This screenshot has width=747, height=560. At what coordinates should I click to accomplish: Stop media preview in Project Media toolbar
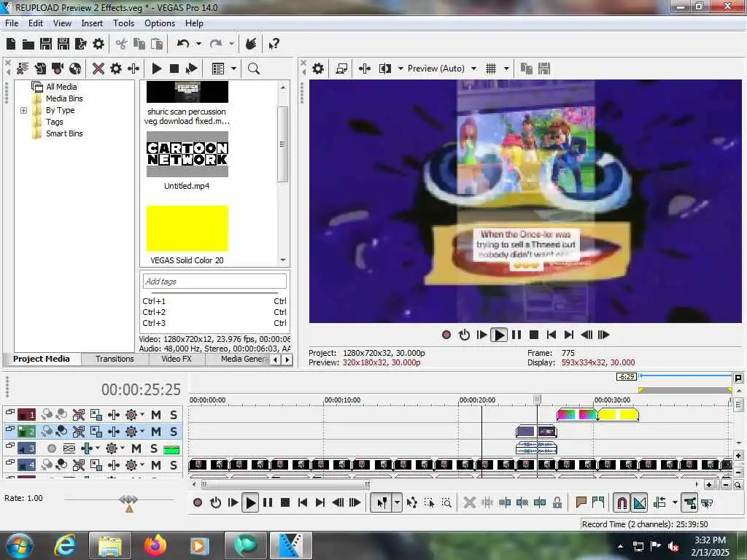tap(174, 69)
